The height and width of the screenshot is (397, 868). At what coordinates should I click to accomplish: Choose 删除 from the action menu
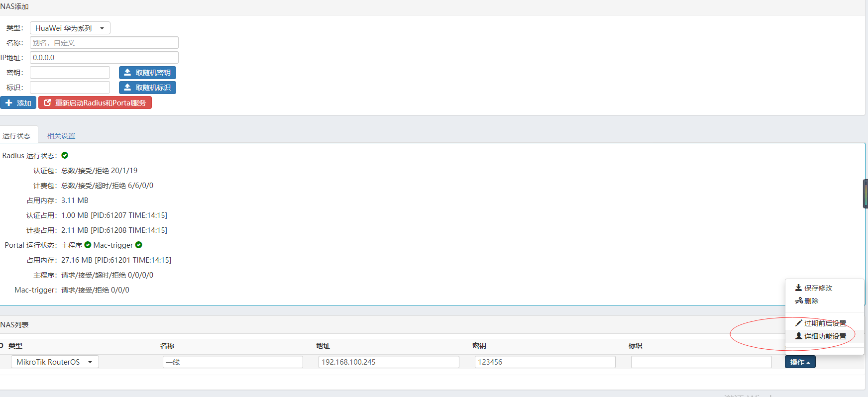[x=811, y=301]
